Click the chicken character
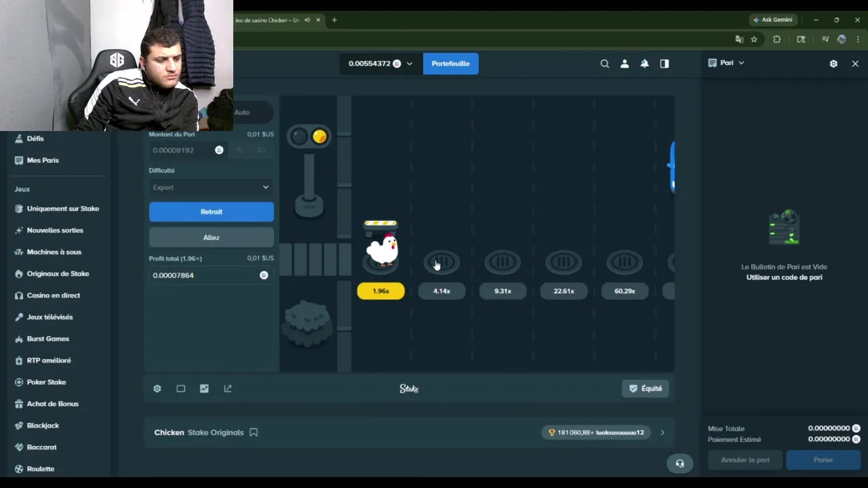This screenshot has width=868, height=488. coord(382,249)
